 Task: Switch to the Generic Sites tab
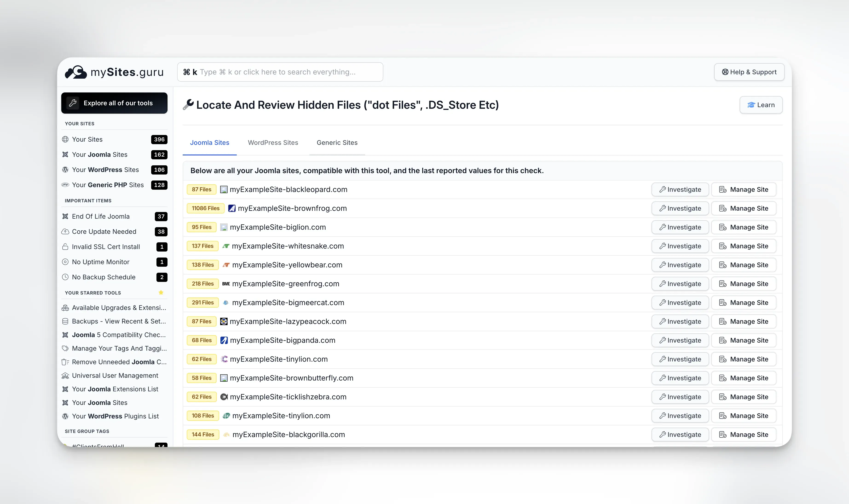pyautogui.click(x=337, y=142)
